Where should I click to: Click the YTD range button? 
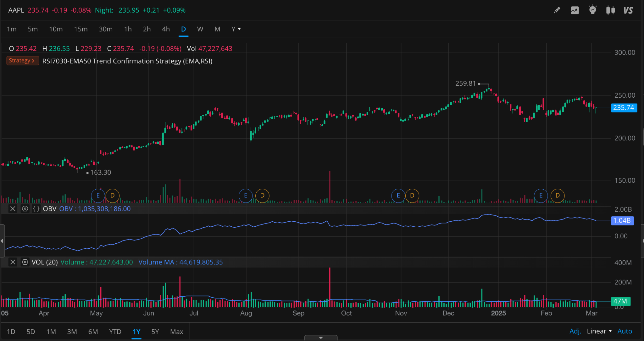coord(115,332)
